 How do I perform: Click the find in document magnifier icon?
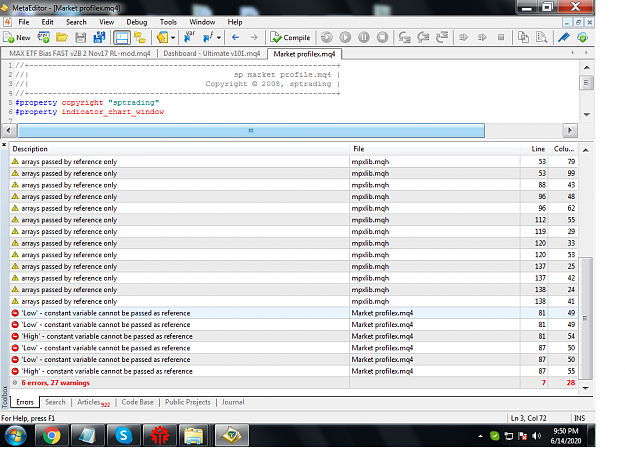(541, 37)
